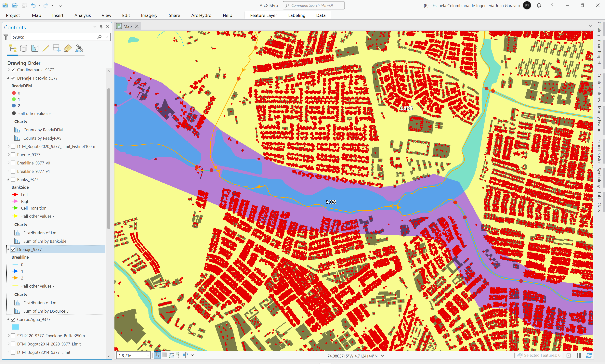Open the Distribution of Lm chart under Banks_9377

40,233
